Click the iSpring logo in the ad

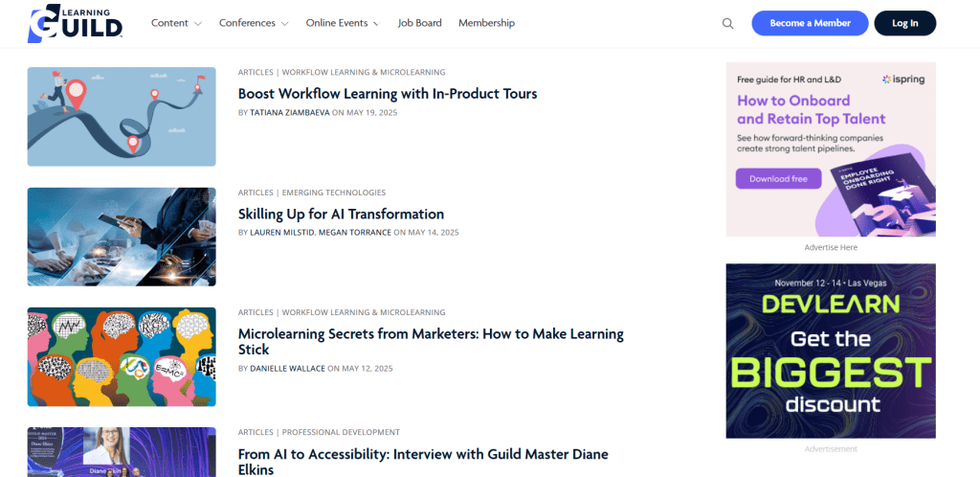point(903,79)
